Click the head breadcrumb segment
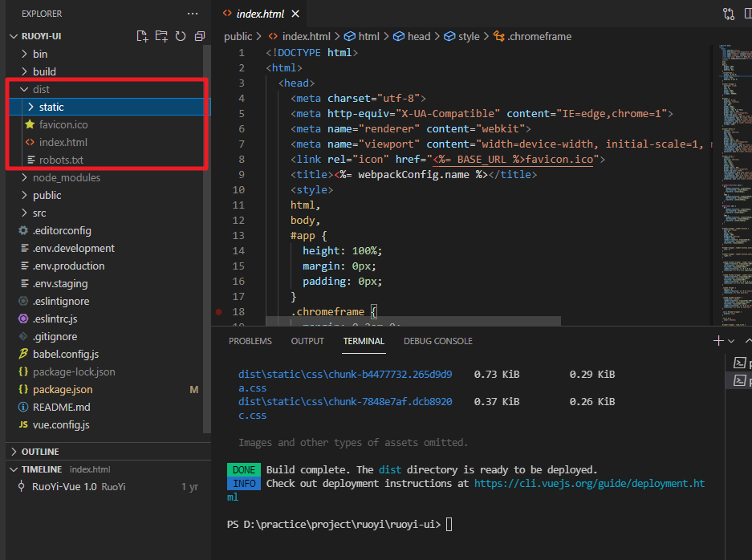The image size is (752, 560). click(x=413, y=36)
